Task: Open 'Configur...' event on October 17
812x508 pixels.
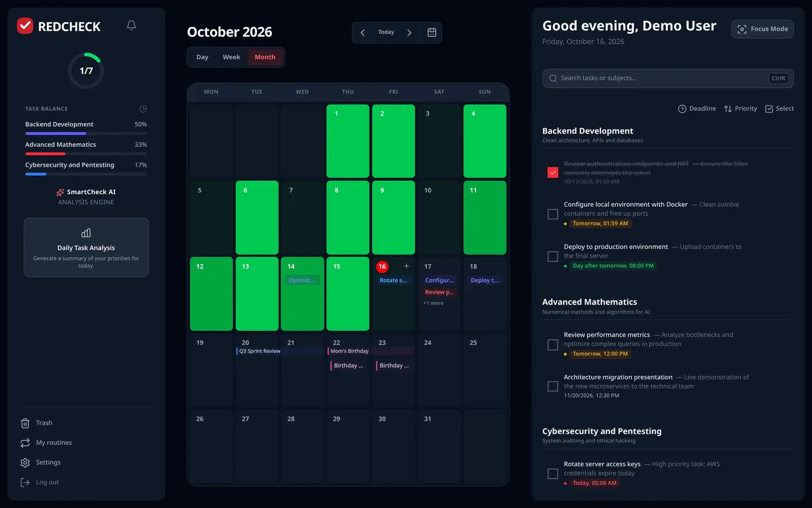Action: [439, 280]
